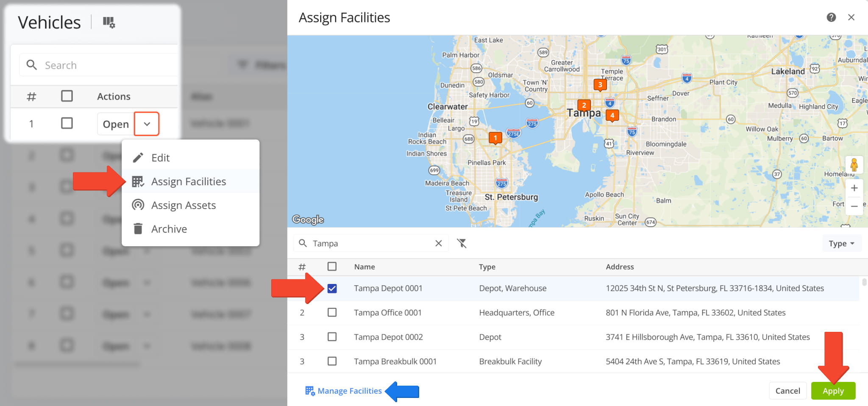Choose Assign Assets menu entry
This screenshot has height=406, width=868.
tap(191, 205)
